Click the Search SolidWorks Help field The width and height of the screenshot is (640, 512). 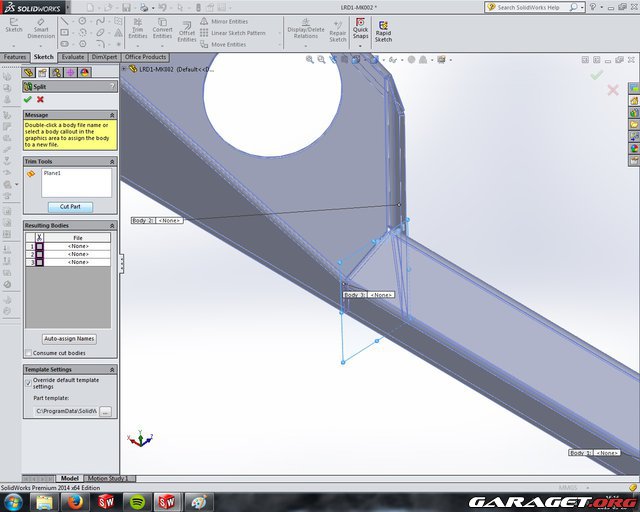(540, 7)
